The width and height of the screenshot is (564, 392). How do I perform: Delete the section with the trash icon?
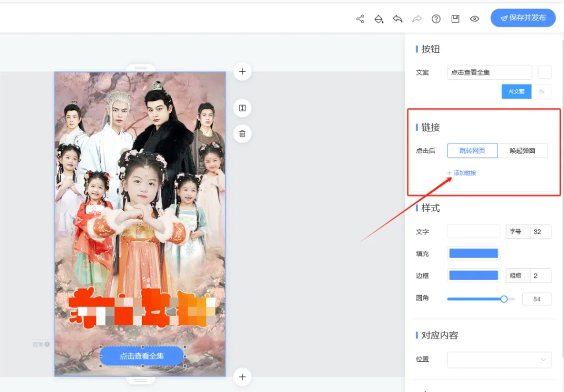tap(242, 134)
